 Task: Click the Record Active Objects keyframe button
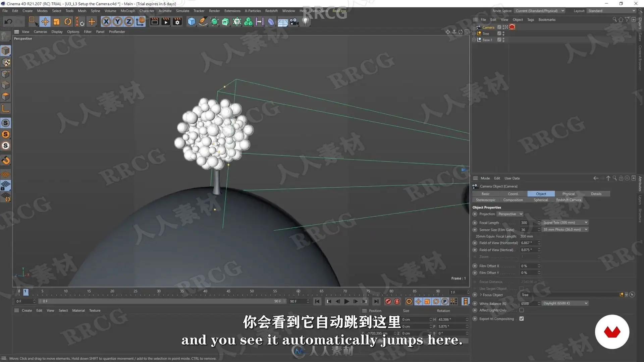(x=388, y=301)
